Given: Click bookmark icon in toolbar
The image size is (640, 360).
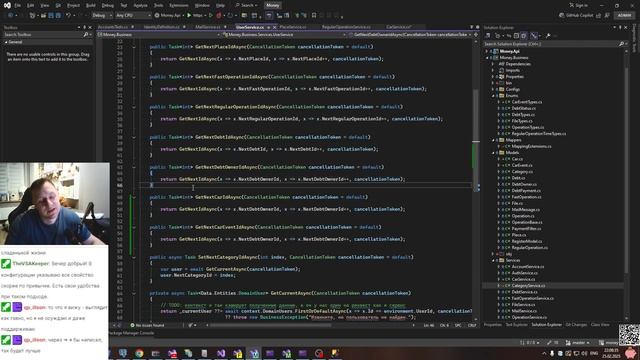Looking at the screenshot, I should tap(313, 15).
